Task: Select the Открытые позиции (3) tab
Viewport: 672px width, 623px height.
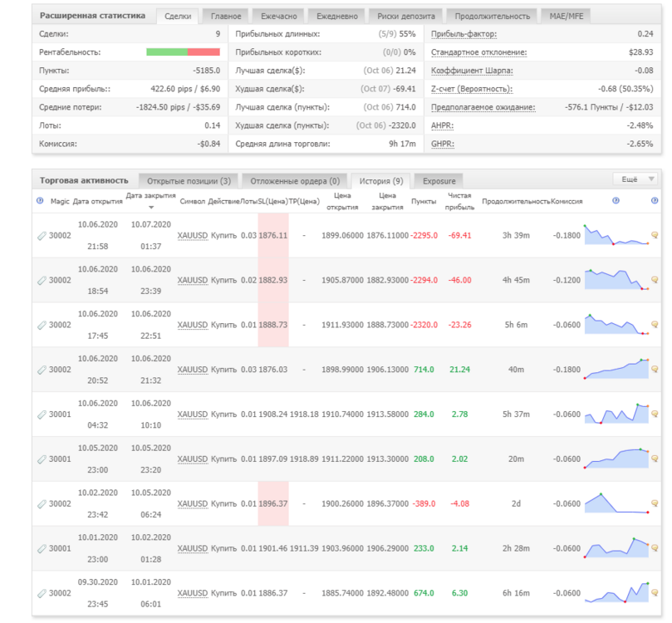Action: [x=189, y=181]
